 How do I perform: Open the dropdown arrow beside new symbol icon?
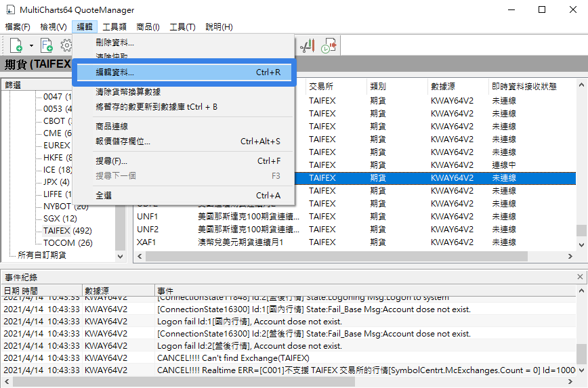coord(31,46)
